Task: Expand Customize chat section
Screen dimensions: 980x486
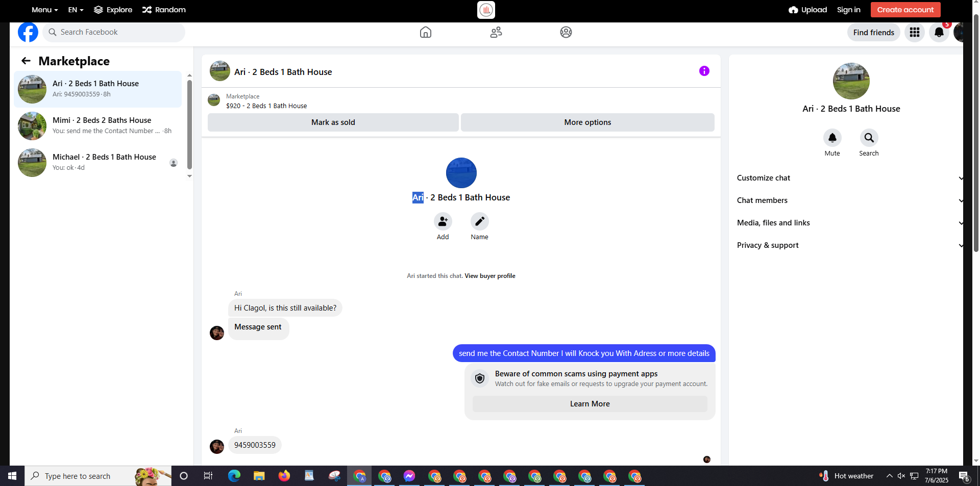Action: [x=849, y=178]
